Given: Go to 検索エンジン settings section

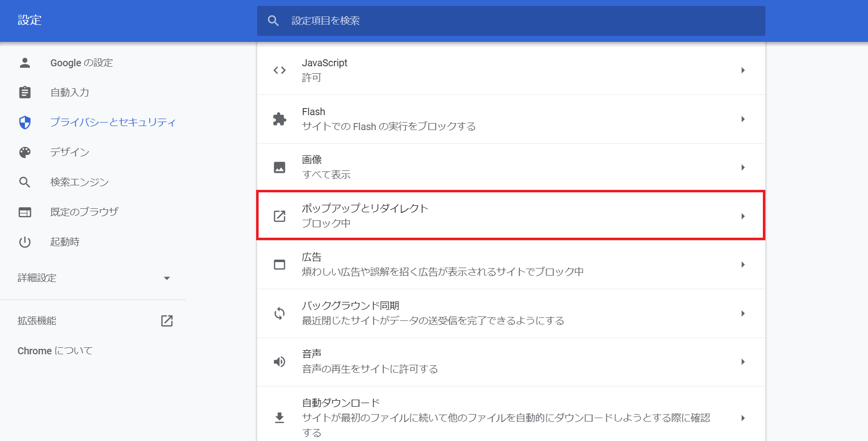Looking at the screenshot, I should 79,182.
